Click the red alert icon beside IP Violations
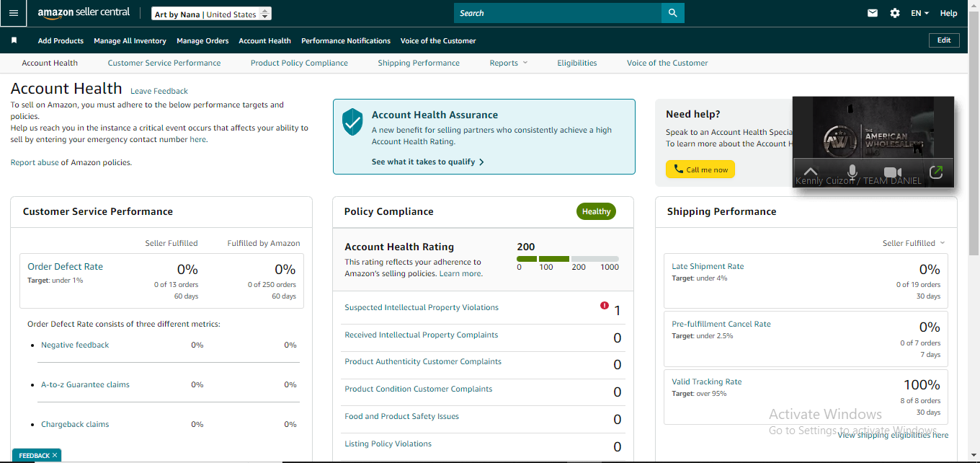This screenshot has height=463, width=980. click(x=605, y=305)
